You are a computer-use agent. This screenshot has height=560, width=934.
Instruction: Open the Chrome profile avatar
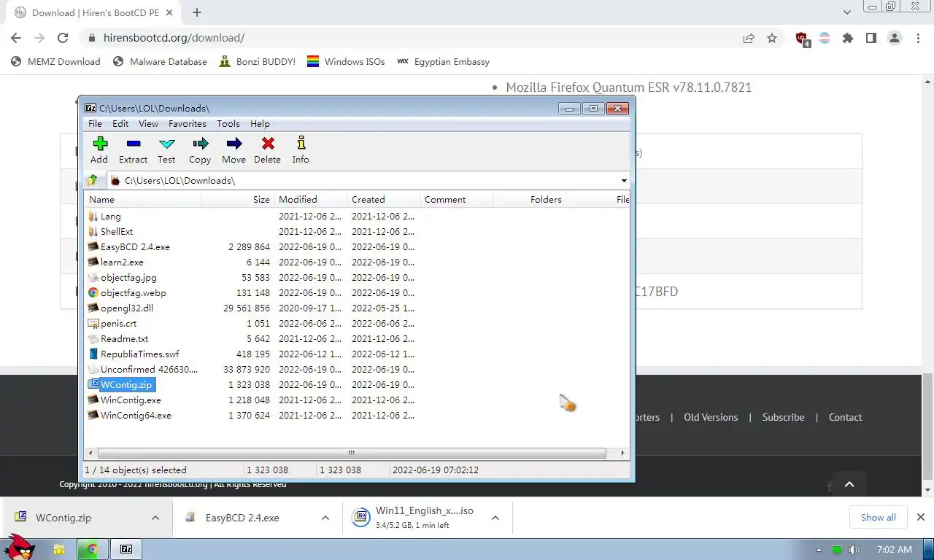[x=895, y=38]
